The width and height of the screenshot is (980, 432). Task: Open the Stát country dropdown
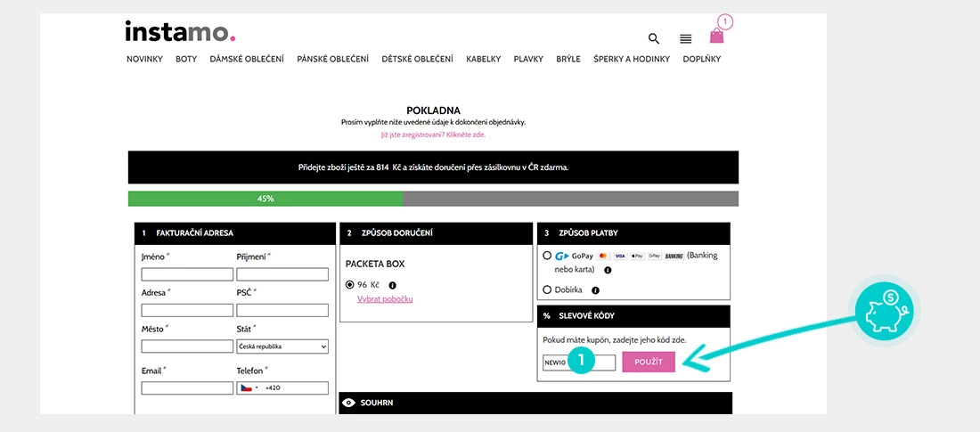(x=282, y=346)
